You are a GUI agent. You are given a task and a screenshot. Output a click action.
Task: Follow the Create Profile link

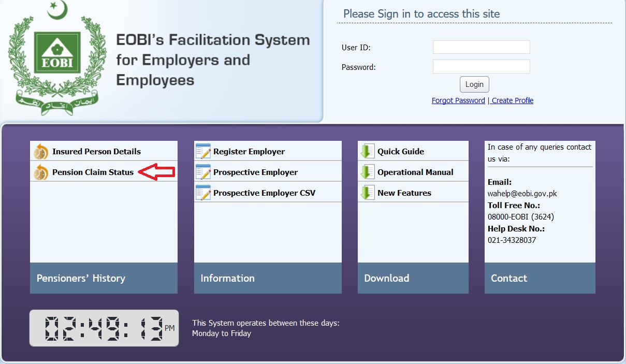pyautogui.click(x=512, y=100)
